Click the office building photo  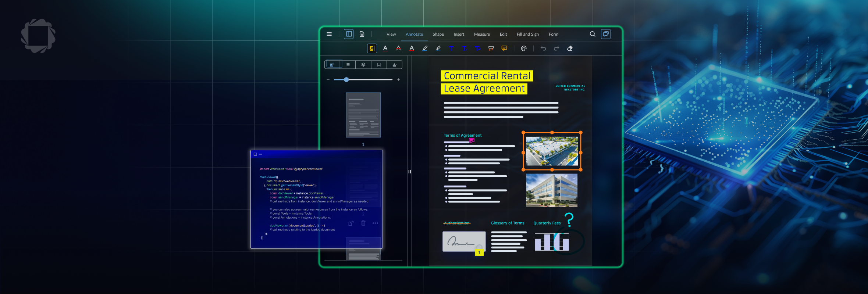coord(552,190)
